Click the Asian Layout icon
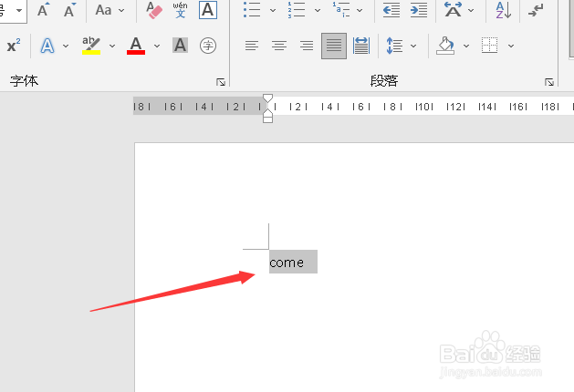This screenshot has height=392, width=574. coord(454,10)
